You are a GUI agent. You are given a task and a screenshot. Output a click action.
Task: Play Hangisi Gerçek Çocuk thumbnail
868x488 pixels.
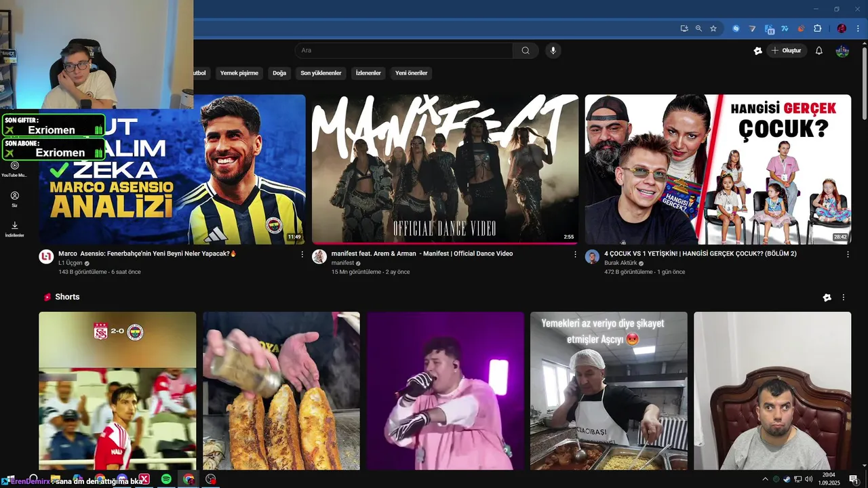[x=718, y=169]
